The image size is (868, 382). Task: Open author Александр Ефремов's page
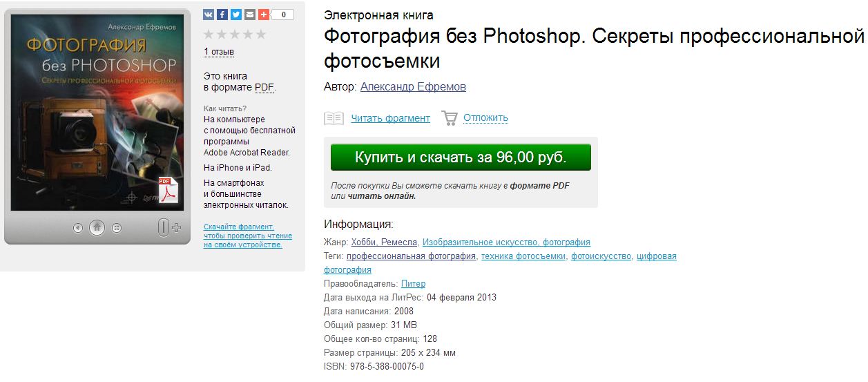pyautogui.click(x=413, y=87)
